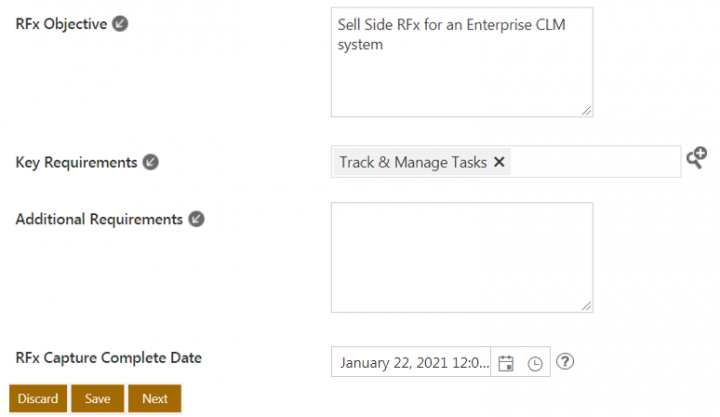Click the info icon beside Additional Requirements

[196, 219]
